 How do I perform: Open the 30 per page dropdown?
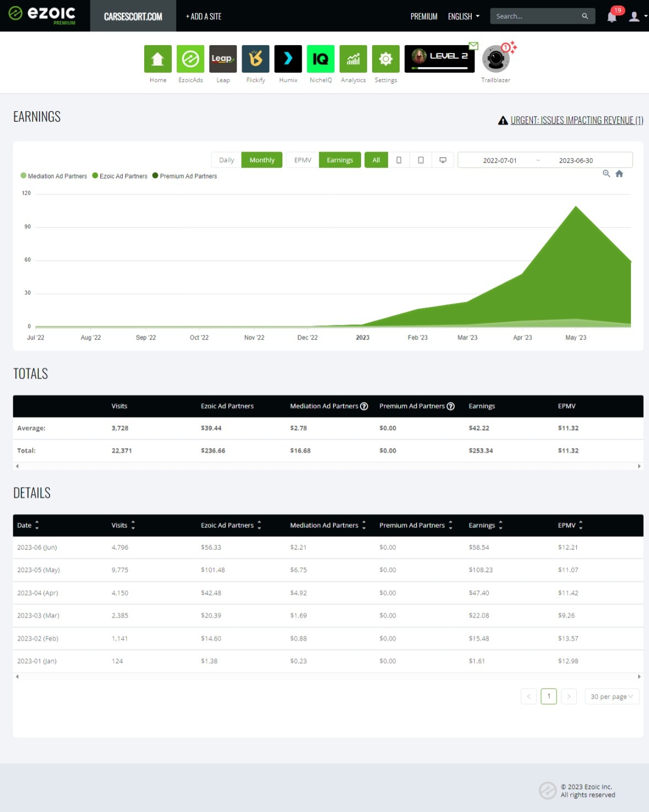(x=612, y=696)
